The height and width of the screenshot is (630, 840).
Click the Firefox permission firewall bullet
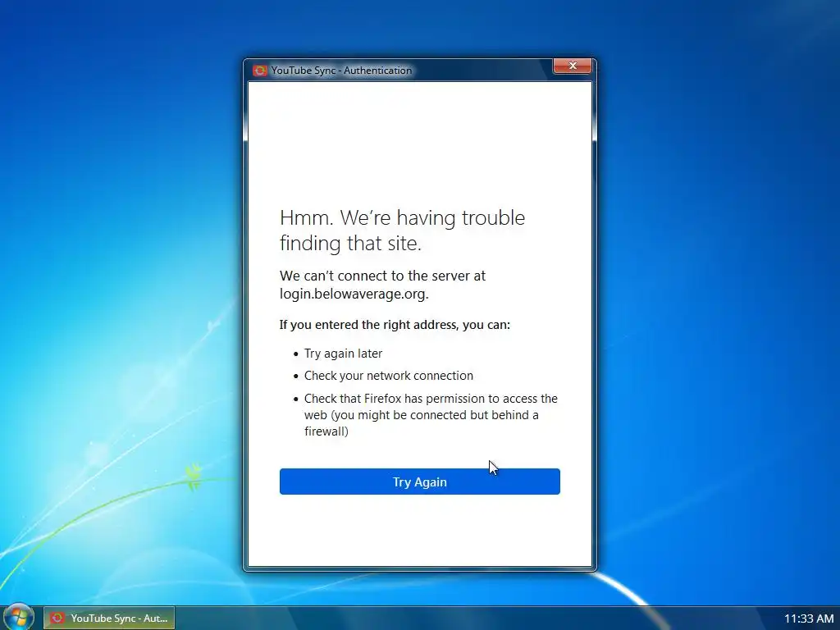click(431, 414)
